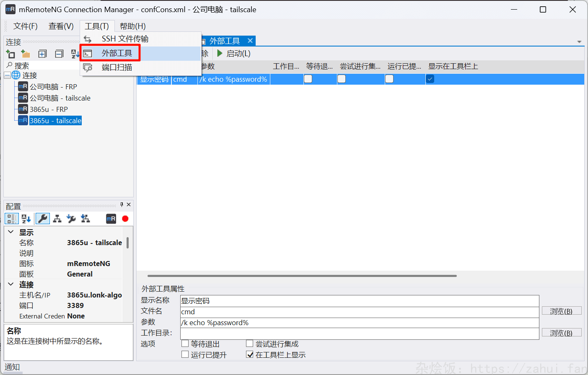Expand all nodes in connections tree
This screenshot has width=588, height=375.
pos(42,54)
